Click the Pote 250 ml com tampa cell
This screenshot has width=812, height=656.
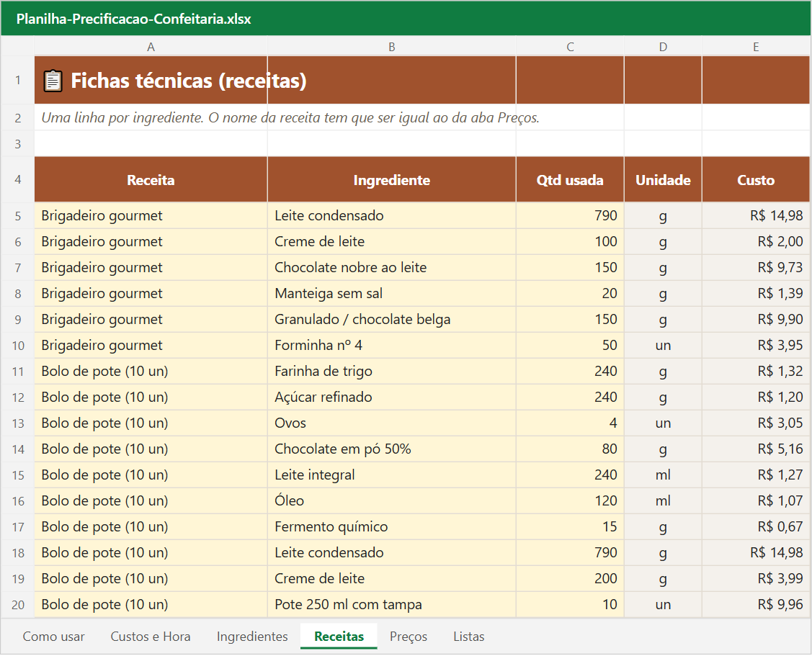[x=391, y=604]
